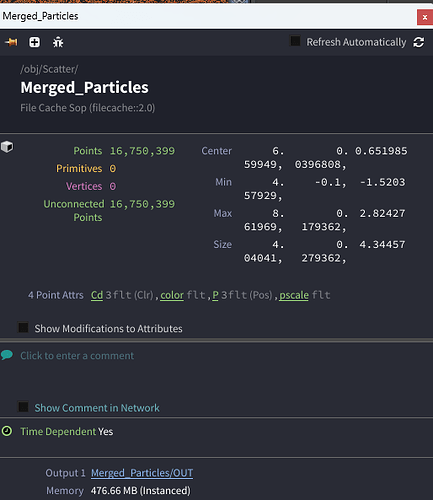Click the Cd attribute link
Screen dimensions: 433x500
[x=97, y=295]
